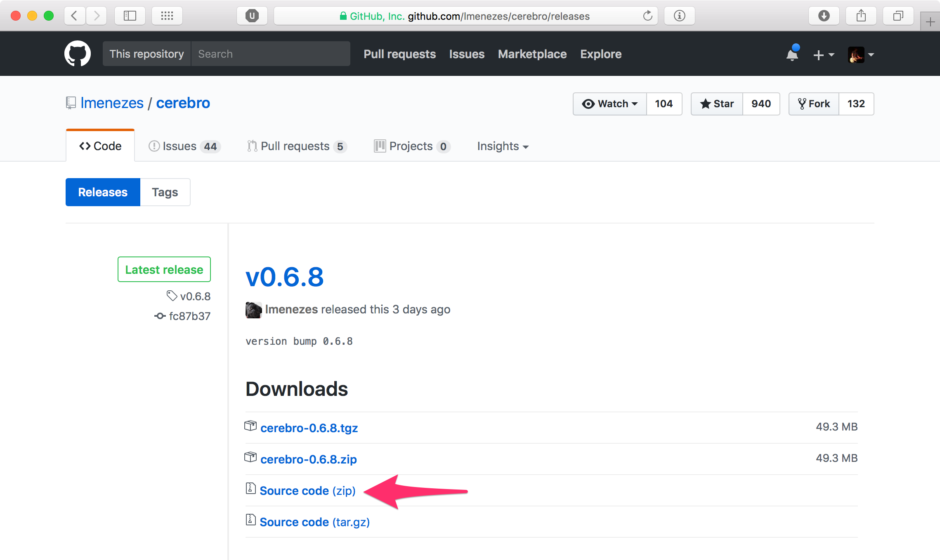Open Marketplace in the top nav
This screenshot has height=560, width=940.
pos(532,54)
